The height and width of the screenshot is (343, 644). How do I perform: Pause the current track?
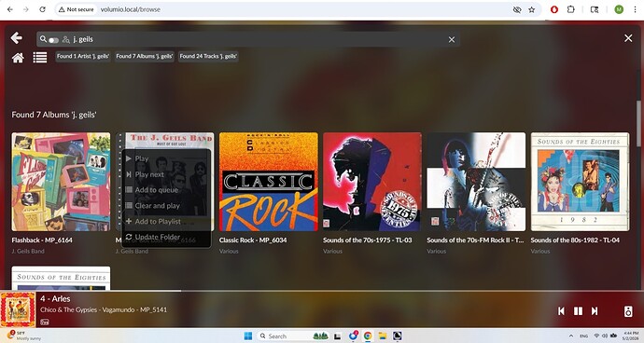tap(578, 311)
